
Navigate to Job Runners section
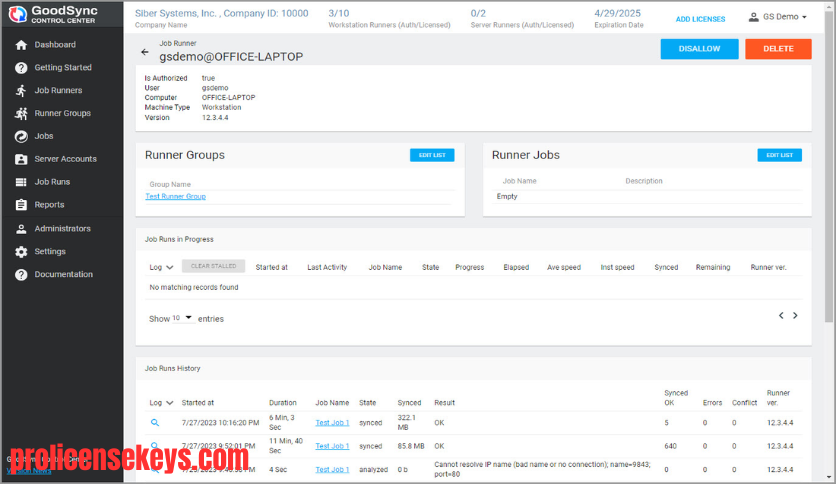pos(58,91)
